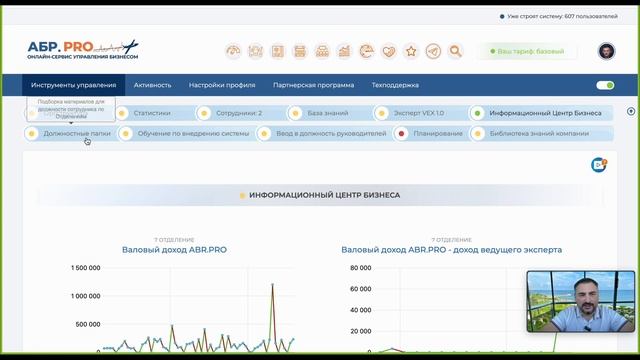
Task: Click the Валовый доход ABR.PRO chart title
Action: (174, 250)
